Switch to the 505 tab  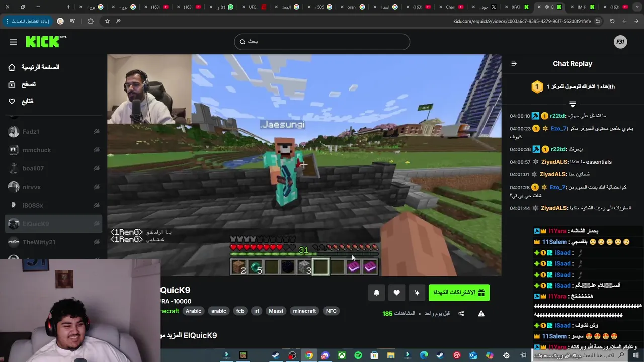click(321, 7)
